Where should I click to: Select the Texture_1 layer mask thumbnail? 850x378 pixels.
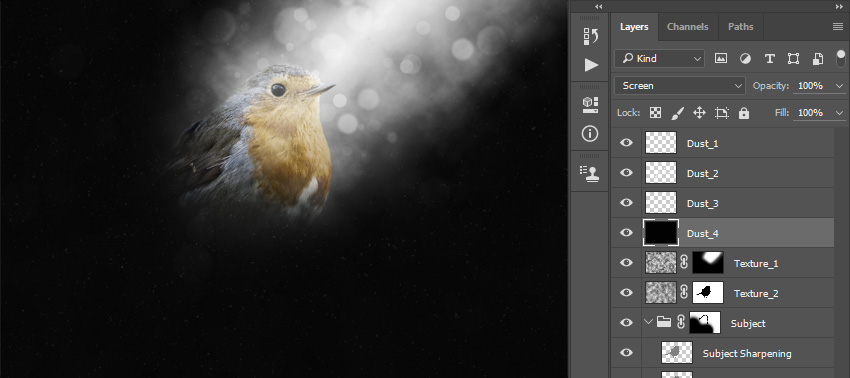(708, 262)
